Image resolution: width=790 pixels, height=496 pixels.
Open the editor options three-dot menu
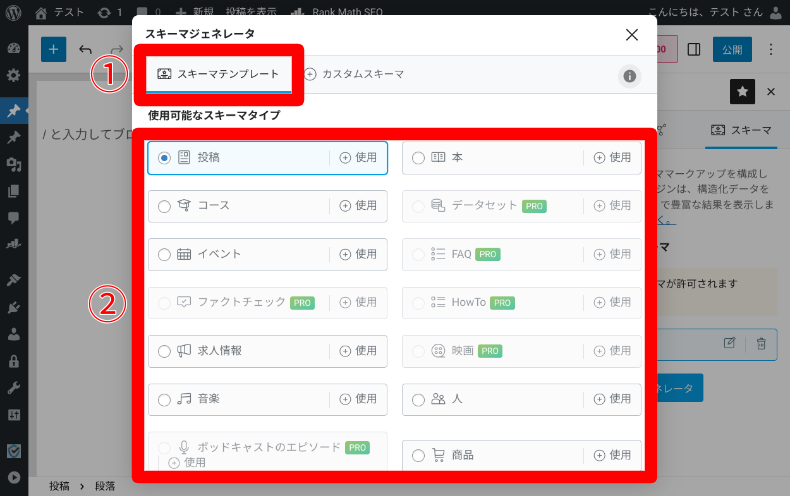770,49
